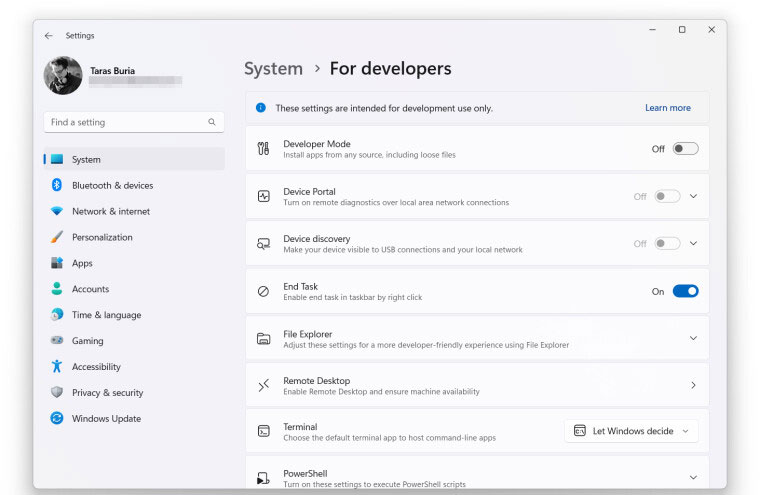This screenshot has width=760, height=495.
Task: Click the Personalization paintbrush icon
Action: click(x=57, y=237)
